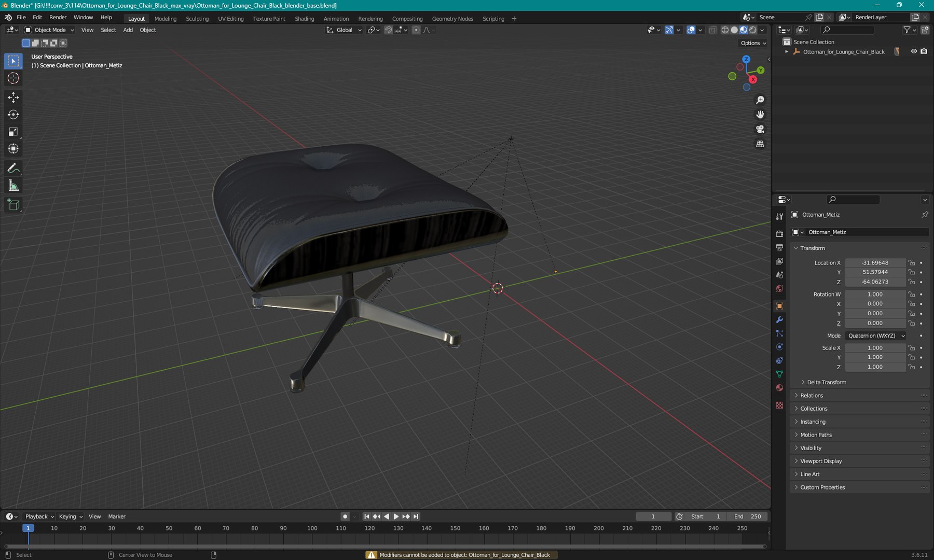Toggle snapping magnet icon

coord(388,30)
